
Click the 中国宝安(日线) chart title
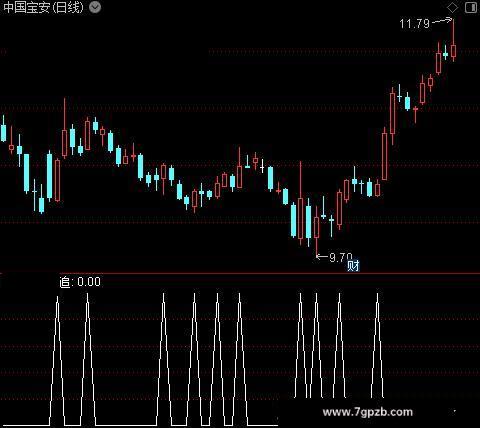(x=43, y=7)
